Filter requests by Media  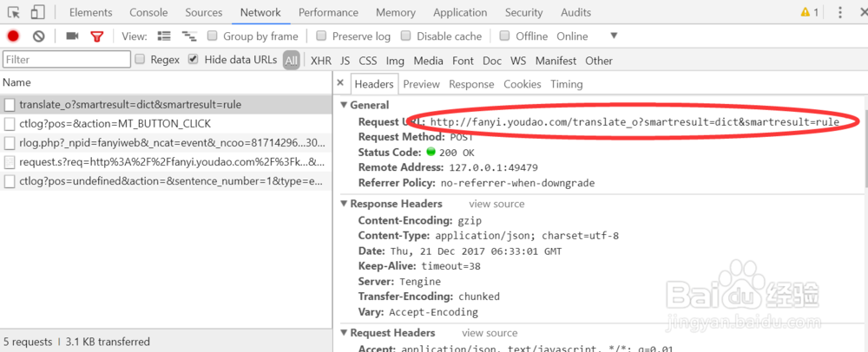429,60
